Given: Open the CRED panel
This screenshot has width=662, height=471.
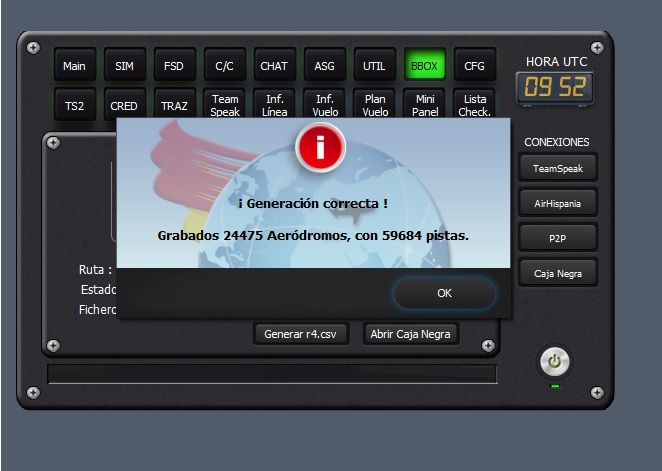Looking at the screenshot, I should [x=124, y=105].
